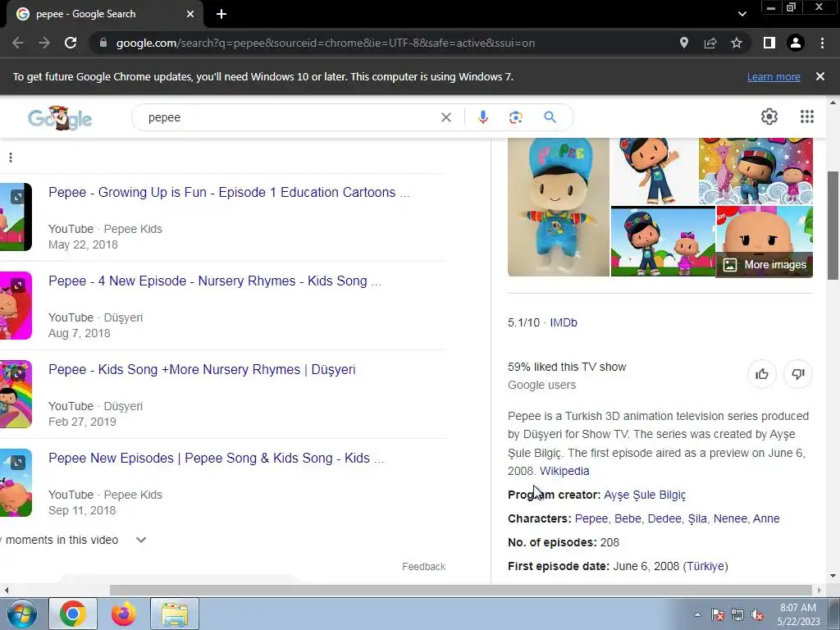
Task: Open Pepee plush doll image
Action: [558, 207]
